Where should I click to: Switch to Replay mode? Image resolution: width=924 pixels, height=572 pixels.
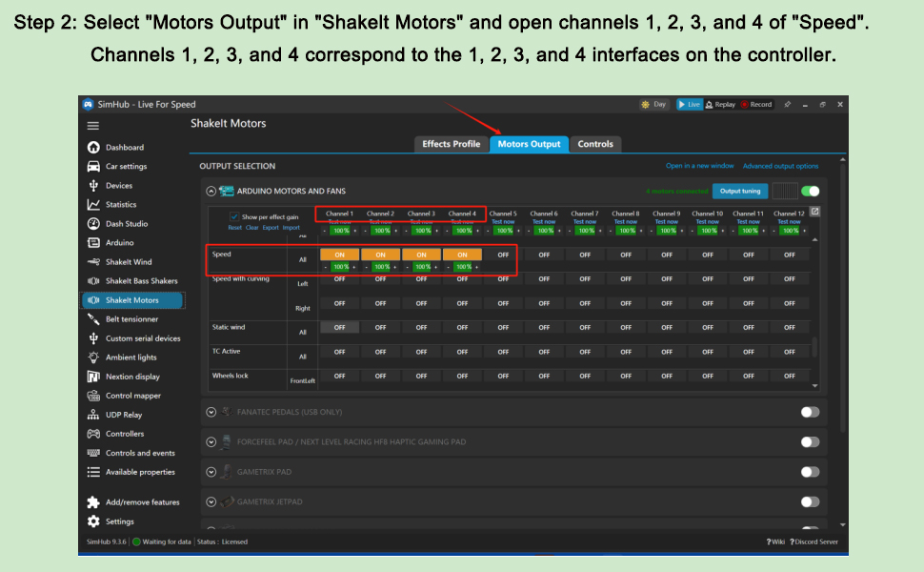click(720, 104)
